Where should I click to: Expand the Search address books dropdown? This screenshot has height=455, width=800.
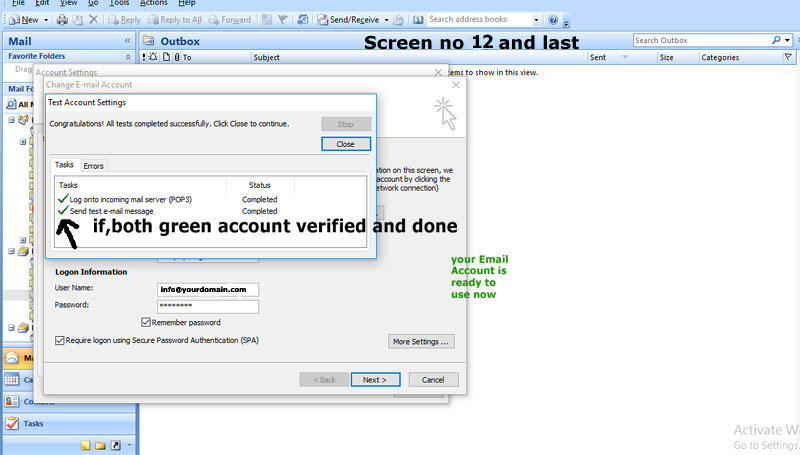[x=537, y=20]
